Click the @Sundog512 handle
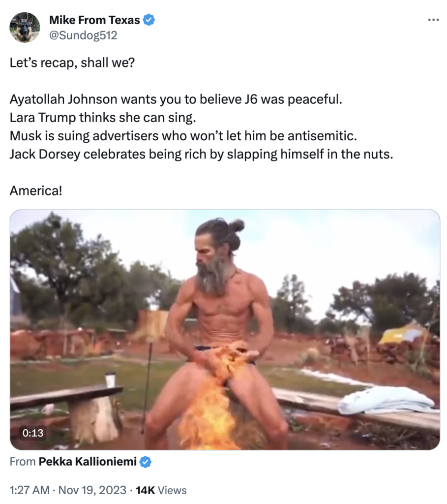 83,35
